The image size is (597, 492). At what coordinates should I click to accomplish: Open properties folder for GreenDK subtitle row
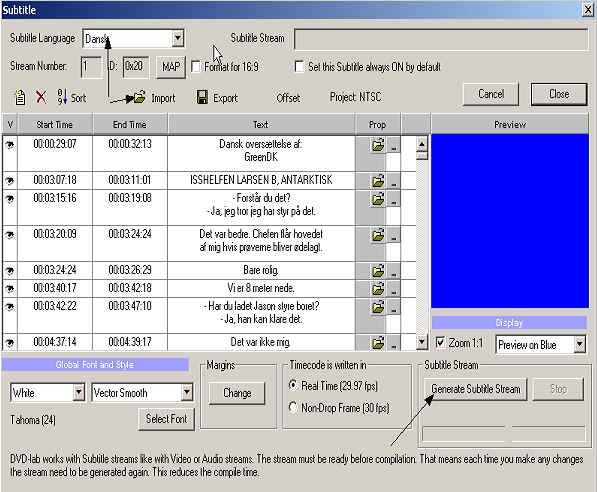[378, 145]
